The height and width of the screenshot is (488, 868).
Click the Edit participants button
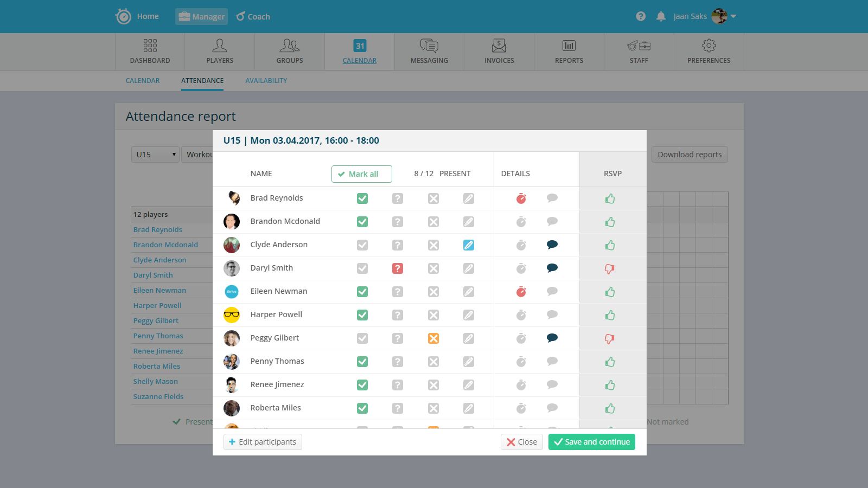coord(263,442)
